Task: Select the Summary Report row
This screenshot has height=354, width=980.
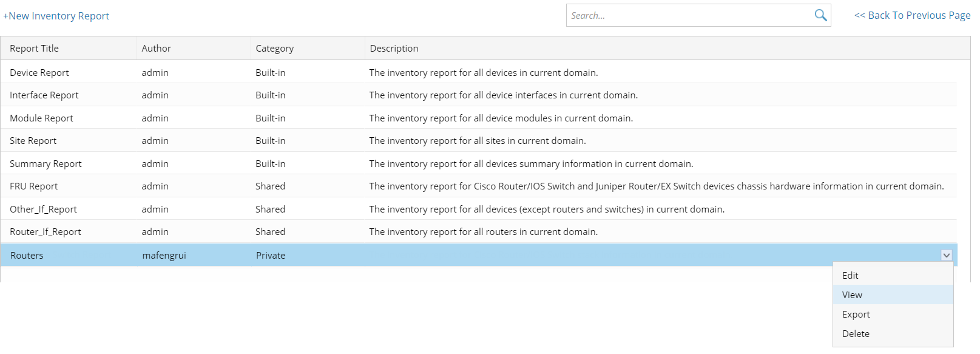Action: 479,163
